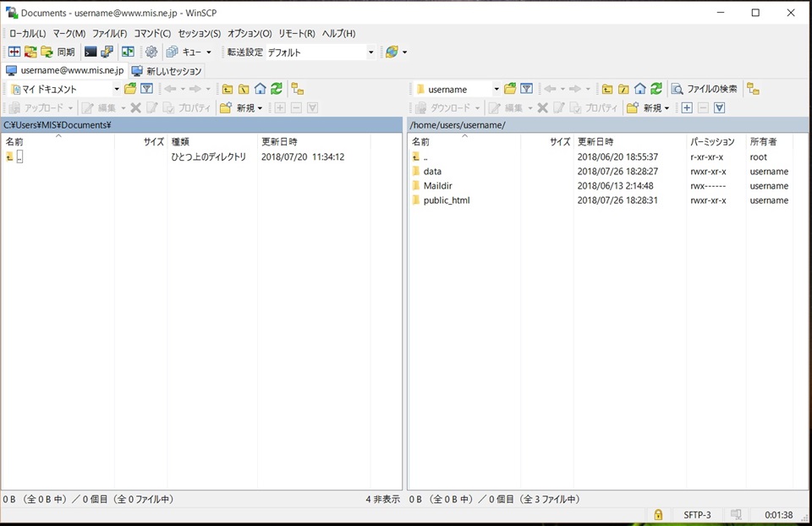Sort local files by 名前 column
Screen dimensions: 812x526
[x=58, y=141]
